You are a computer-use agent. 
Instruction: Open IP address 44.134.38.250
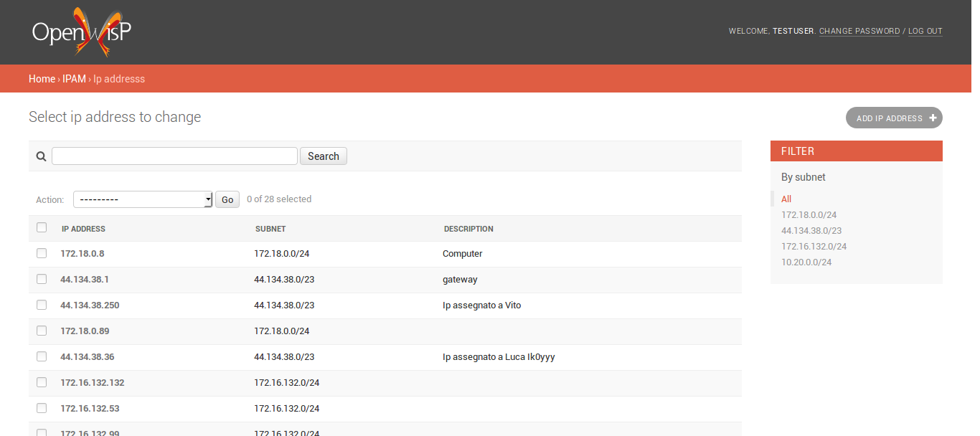tap(90, 305)
